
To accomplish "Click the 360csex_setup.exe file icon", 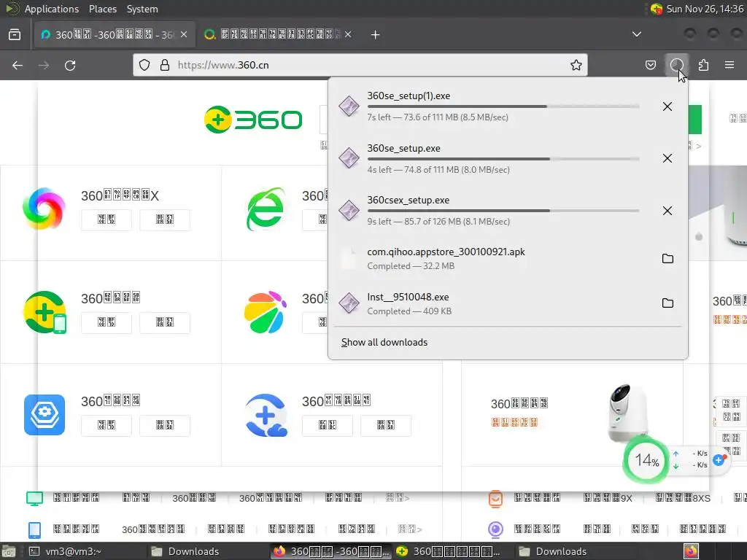I will tap(349, 211).
